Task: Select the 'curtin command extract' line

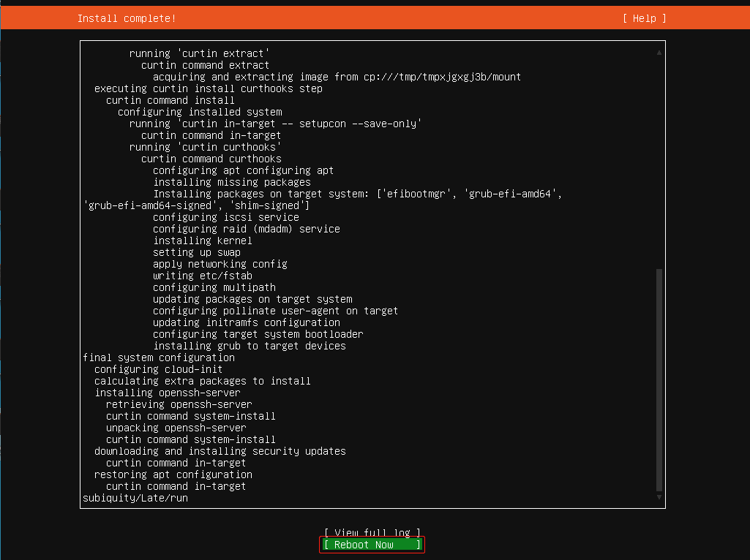Action: [205, 65]
